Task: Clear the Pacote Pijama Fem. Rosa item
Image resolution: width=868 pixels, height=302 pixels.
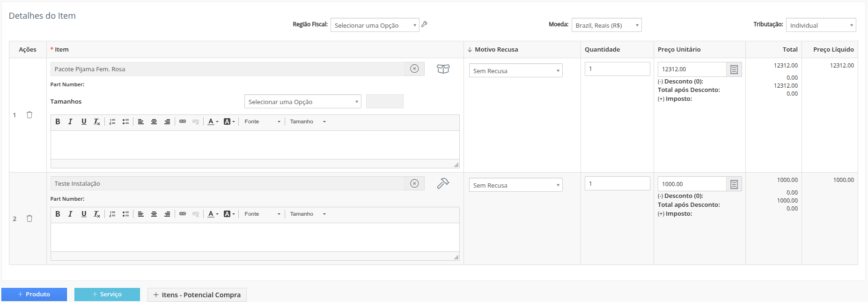Action: click(x=414, y=69)
